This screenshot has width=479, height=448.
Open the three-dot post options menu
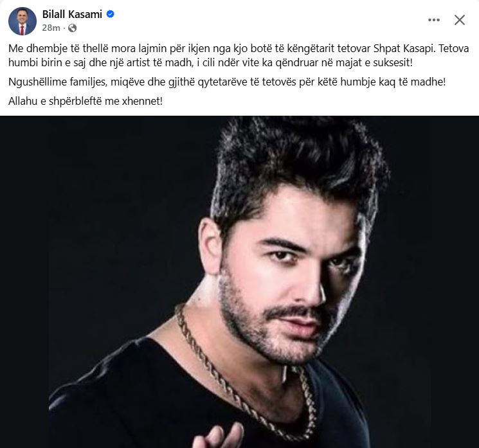click(434, 20)
